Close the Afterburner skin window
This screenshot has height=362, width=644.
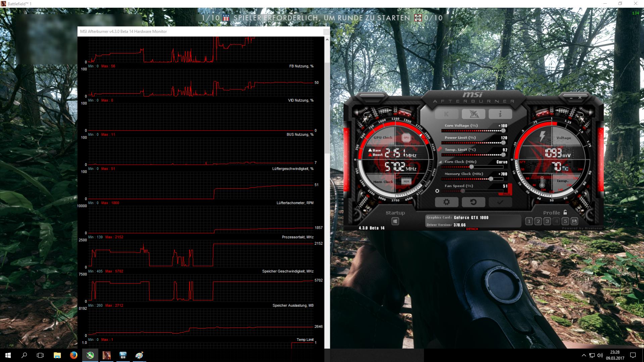pos(580,98)
